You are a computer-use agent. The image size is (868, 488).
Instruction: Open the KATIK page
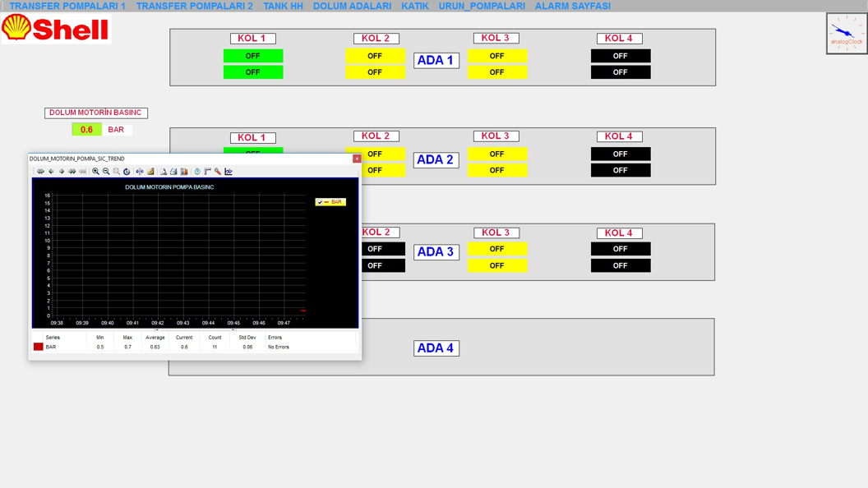pos(415,6)
